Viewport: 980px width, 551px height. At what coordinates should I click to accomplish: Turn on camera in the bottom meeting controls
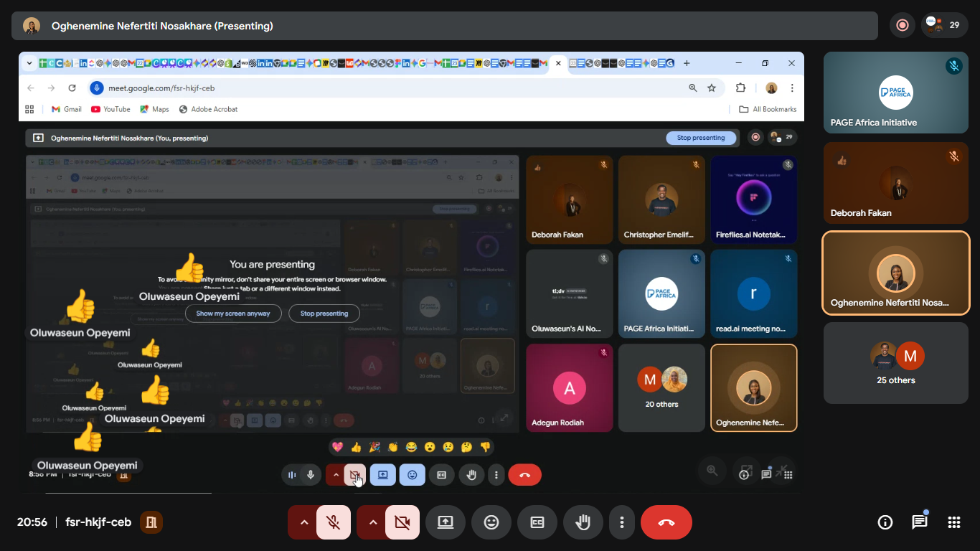pos(402,522)
